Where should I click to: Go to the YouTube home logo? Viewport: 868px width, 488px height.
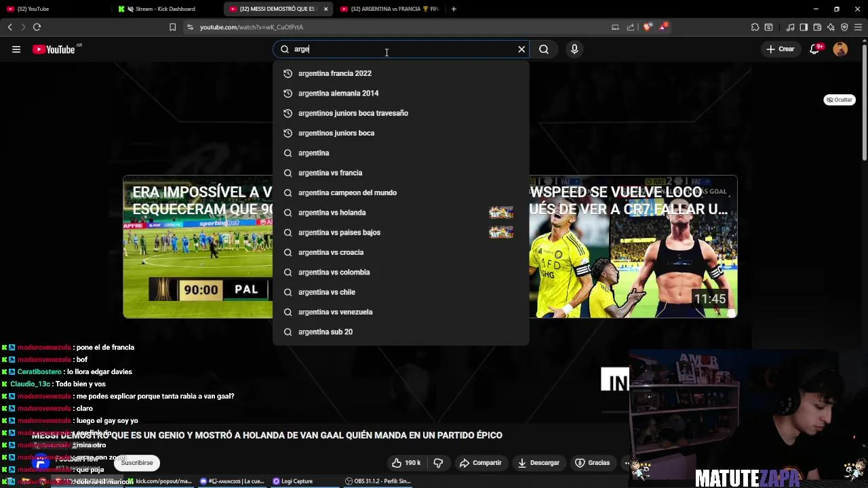click(54, 49)
